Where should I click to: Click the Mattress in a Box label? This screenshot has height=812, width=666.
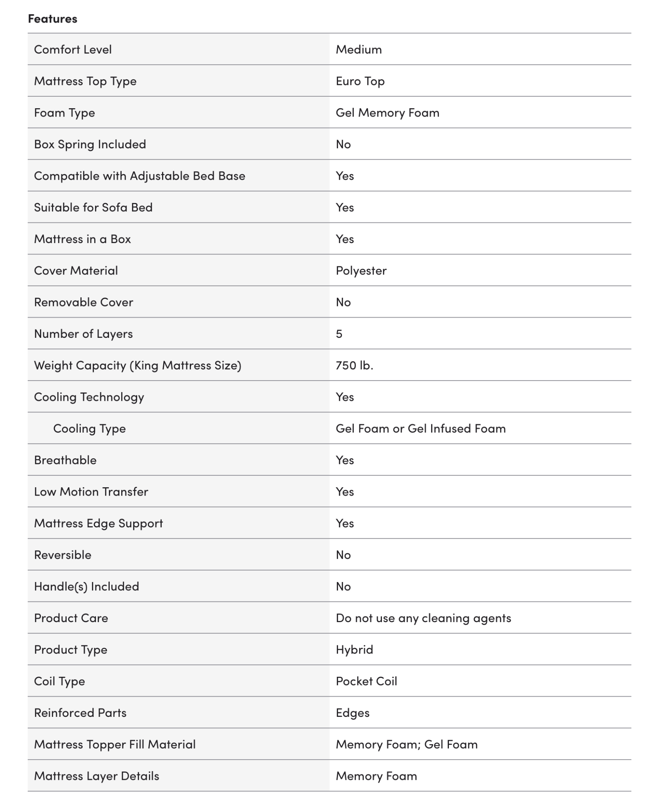pos(82,239)
